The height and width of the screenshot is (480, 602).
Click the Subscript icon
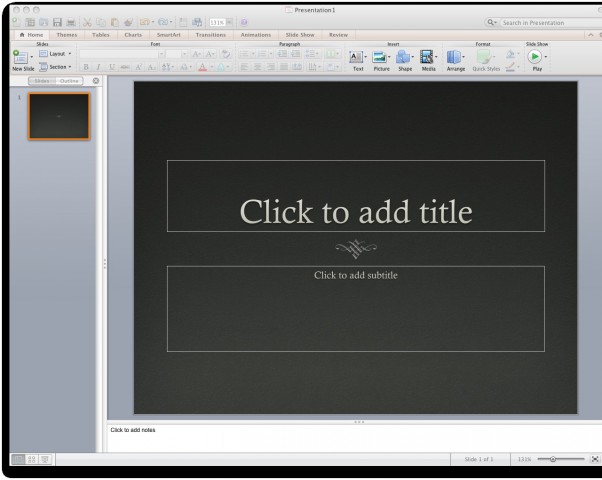[x=151, y=67]
